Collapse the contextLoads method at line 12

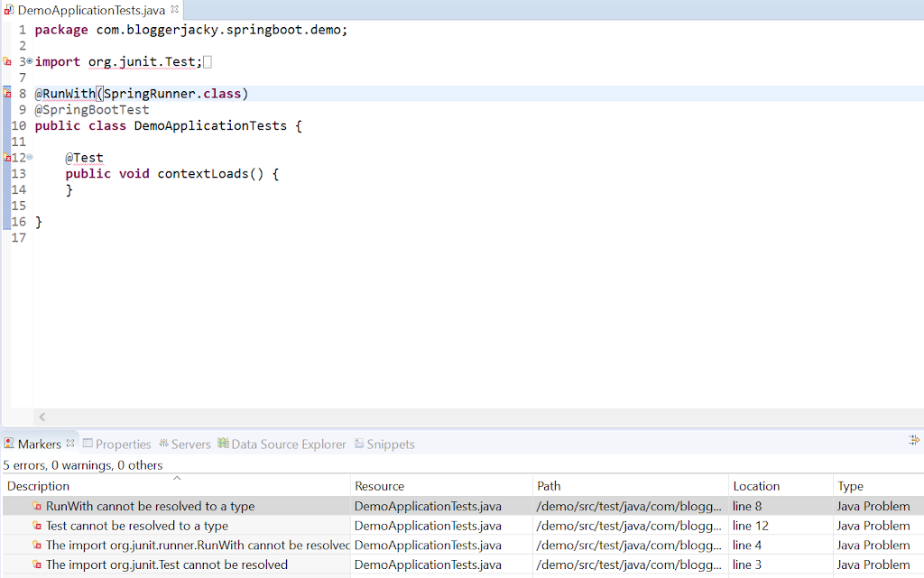click(29, 157)
